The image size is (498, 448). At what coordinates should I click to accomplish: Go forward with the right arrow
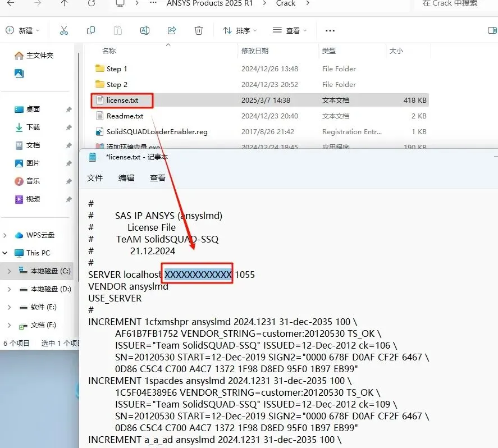pyautogui.click(x=38, y=3)
